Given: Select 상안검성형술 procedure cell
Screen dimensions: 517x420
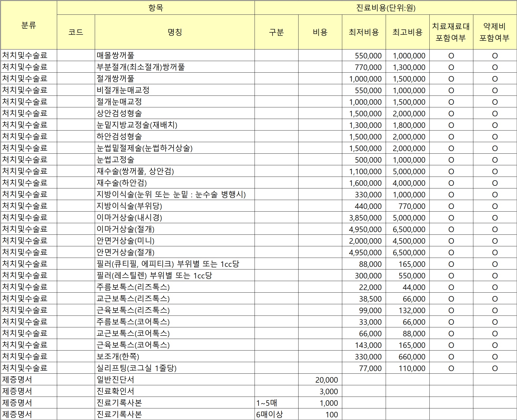Looking at the screenshot, I should pyautogui.click(x=175, y=113).
